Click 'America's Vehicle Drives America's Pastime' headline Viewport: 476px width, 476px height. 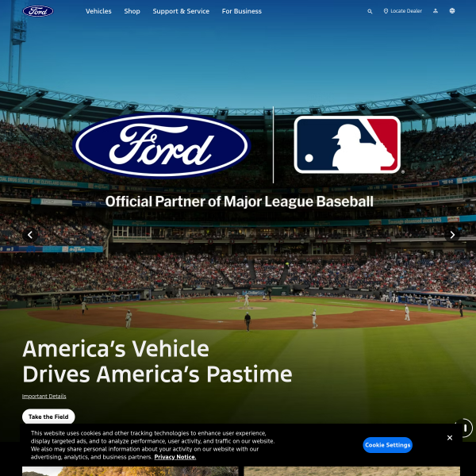point(157,361)
